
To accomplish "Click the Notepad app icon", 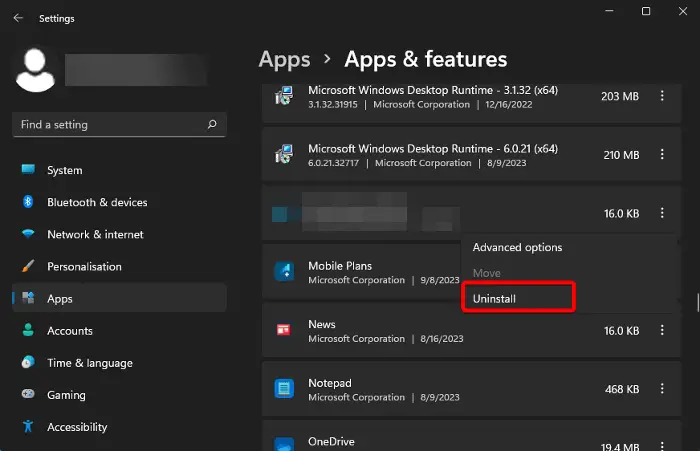I will pyautogui.click(x=284, y=388).
